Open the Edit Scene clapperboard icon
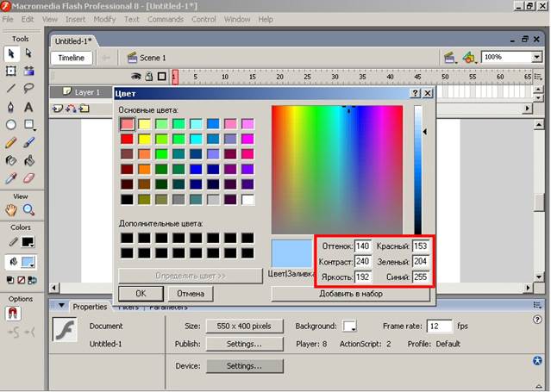 coord(450,57)
